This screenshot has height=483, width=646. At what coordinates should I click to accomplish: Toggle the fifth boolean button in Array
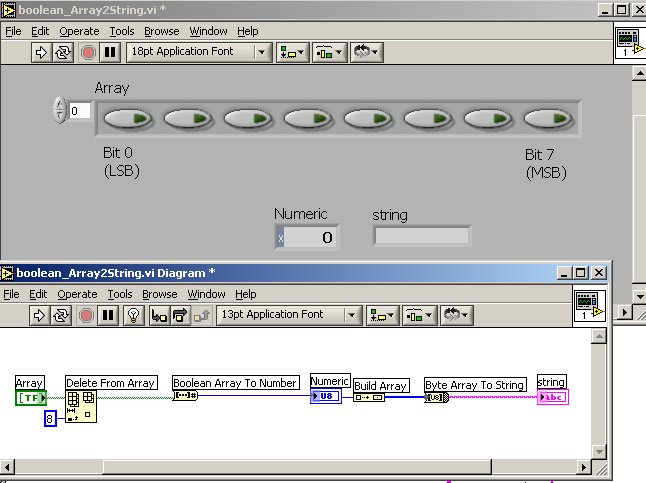tap(368, 119)
